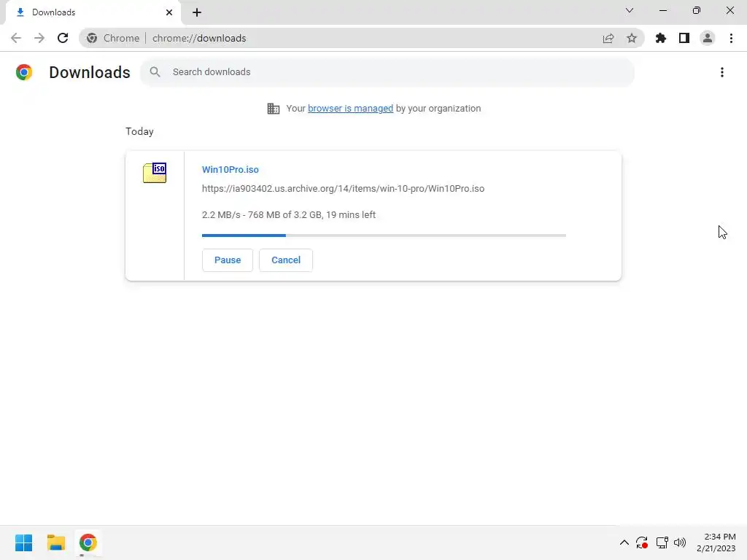Reload the Downloads page
747x560 pixels.
(63, 38)
